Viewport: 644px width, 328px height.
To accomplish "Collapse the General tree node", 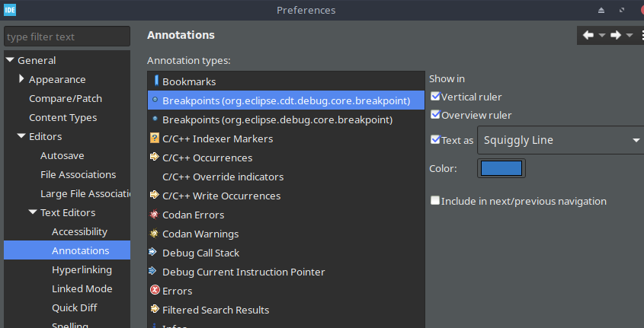I will (10, 60).
